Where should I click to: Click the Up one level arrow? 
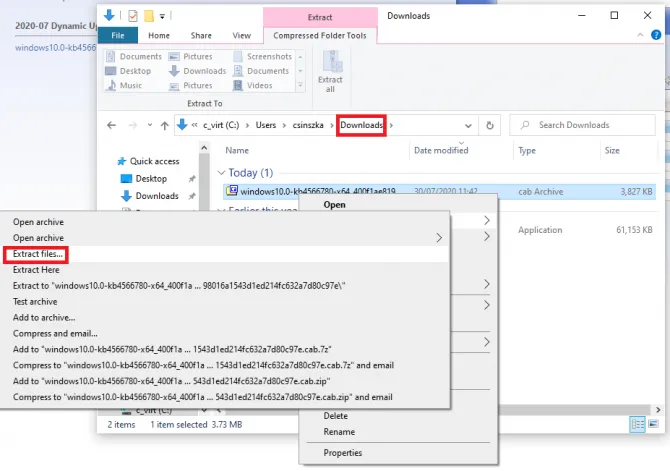(164, 125)
